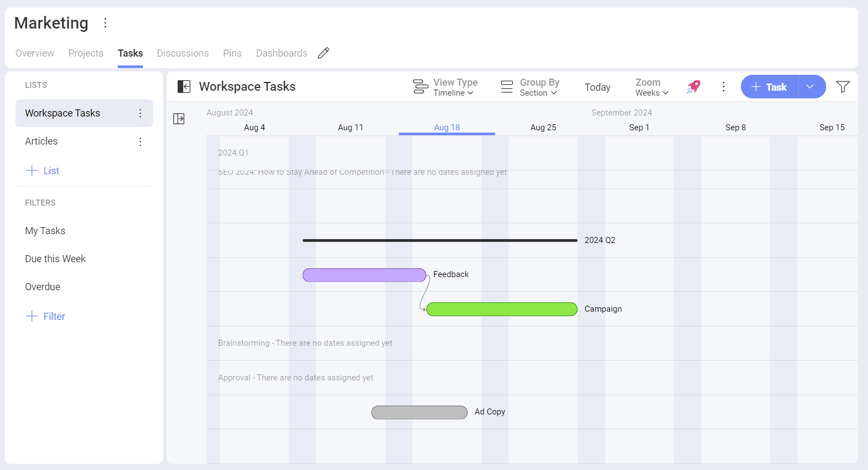Click the Aug 4 week header
This screenshot has width=868, height=470.
pyautogui.click(x=254, y=128)
